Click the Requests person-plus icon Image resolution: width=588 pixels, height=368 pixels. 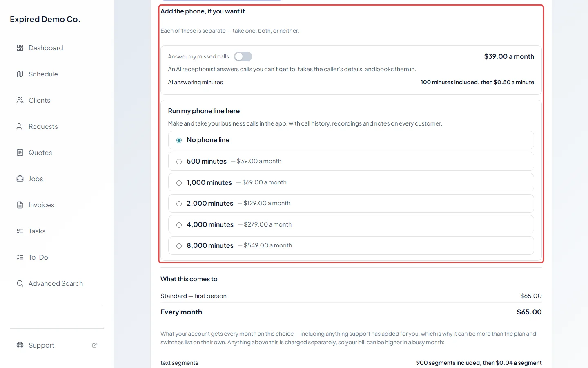click(x=20, y=126)
